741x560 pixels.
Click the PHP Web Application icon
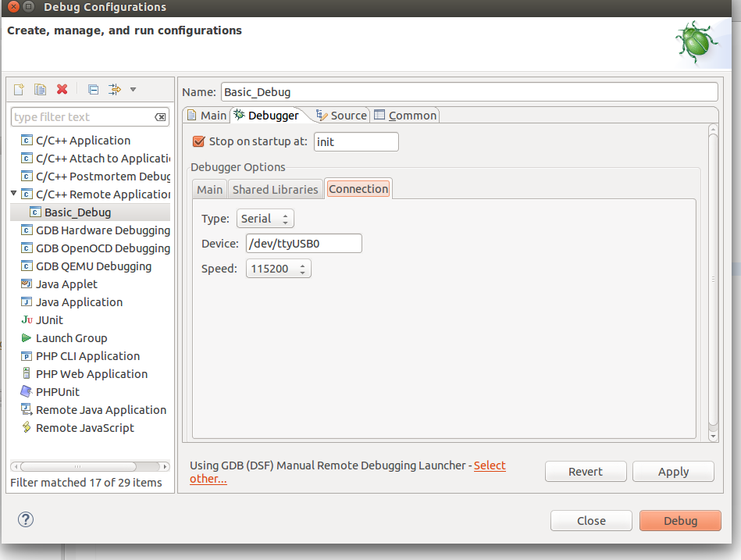click(x=27, y=373)
